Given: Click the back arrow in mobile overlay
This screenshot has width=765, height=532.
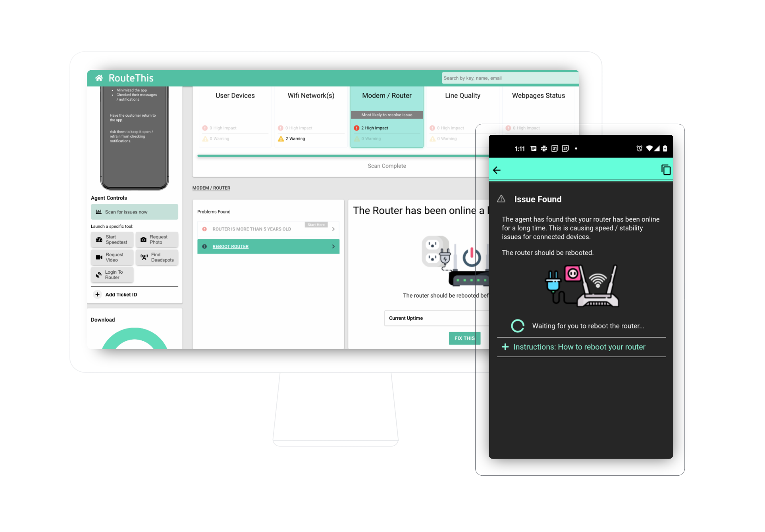Looking at the screenshot, I should coord(497,170).
